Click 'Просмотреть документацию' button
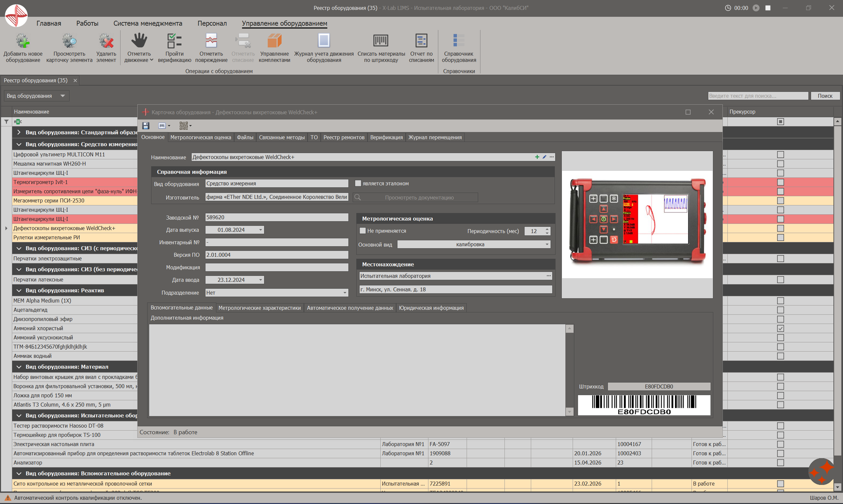The image size is (843, 504). [x=415, y=198]
